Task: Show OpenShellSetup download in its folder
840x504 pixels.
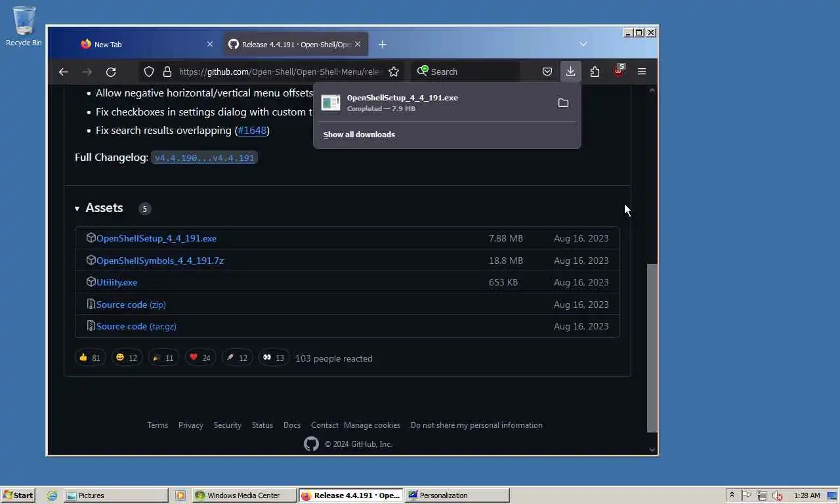Action: tap(563, 103)
